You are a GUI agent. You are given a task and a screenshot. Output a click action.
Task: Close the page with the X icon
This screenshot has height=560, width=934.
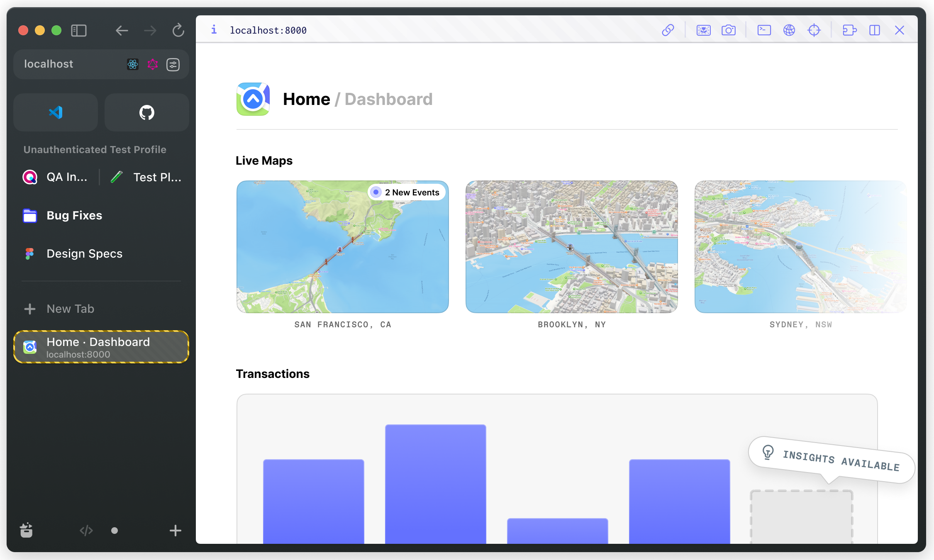[x=900, y=30]
